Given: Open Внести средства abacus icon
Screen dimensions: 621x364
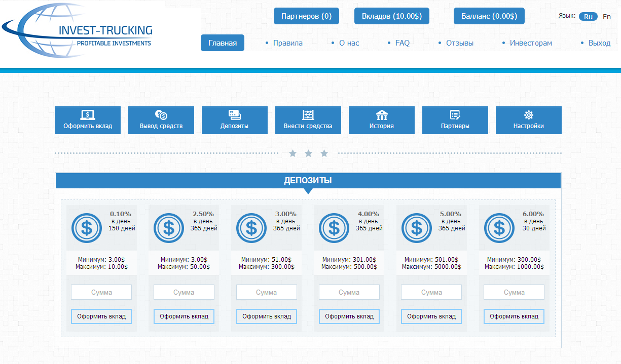Looking at the screenshot, I should (308, 115).
